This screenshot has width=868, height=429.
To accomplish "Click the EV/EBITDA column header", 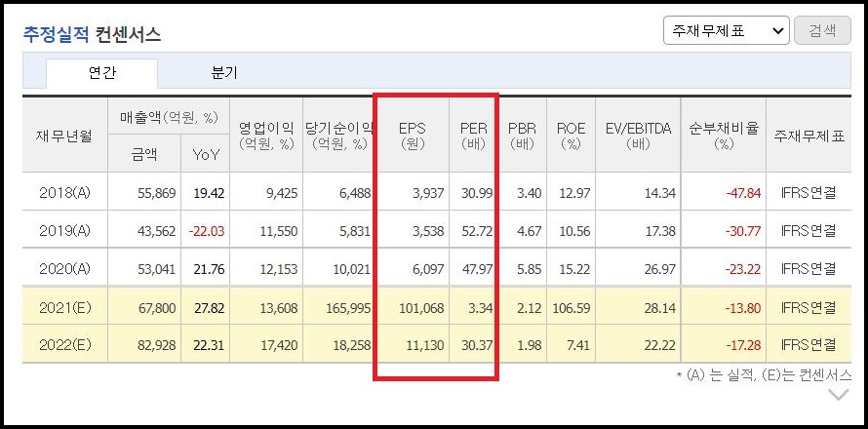I will pyautogui.click(x=638, y=136).
